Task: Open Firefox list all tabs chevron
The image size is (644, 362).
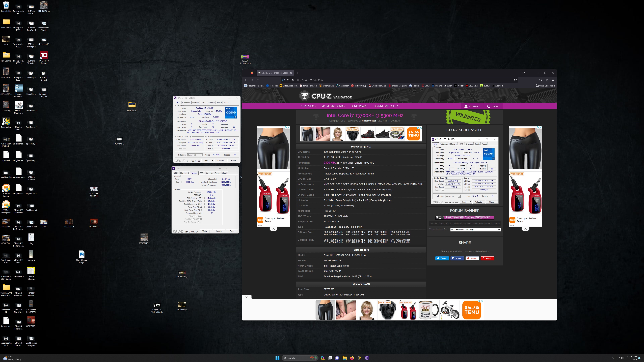Action: point(523,73)
